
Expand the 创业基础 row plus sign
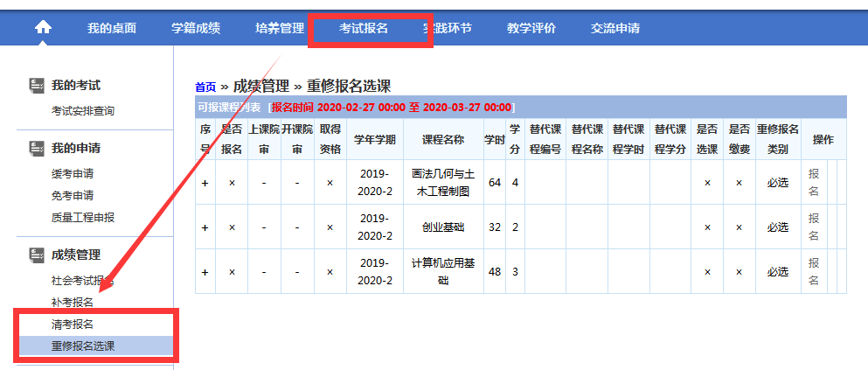click(x=205, y=227)
